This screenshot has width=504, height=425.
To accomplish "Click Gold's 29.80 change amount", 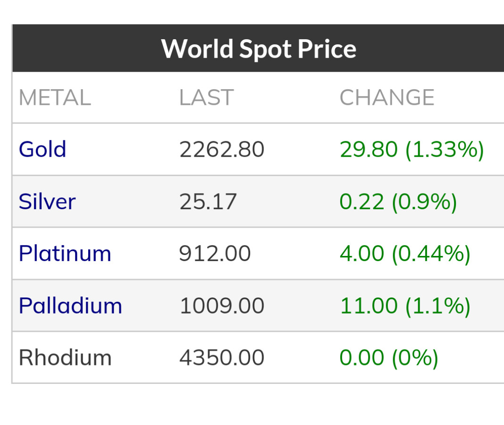I will click(x=369, y=149).
